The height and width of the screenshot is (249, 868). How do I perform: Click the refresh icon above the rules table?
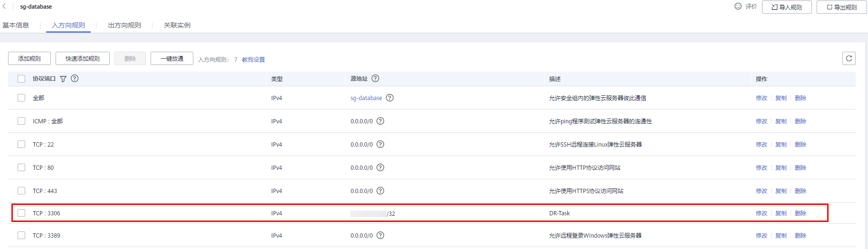[849, 58]
